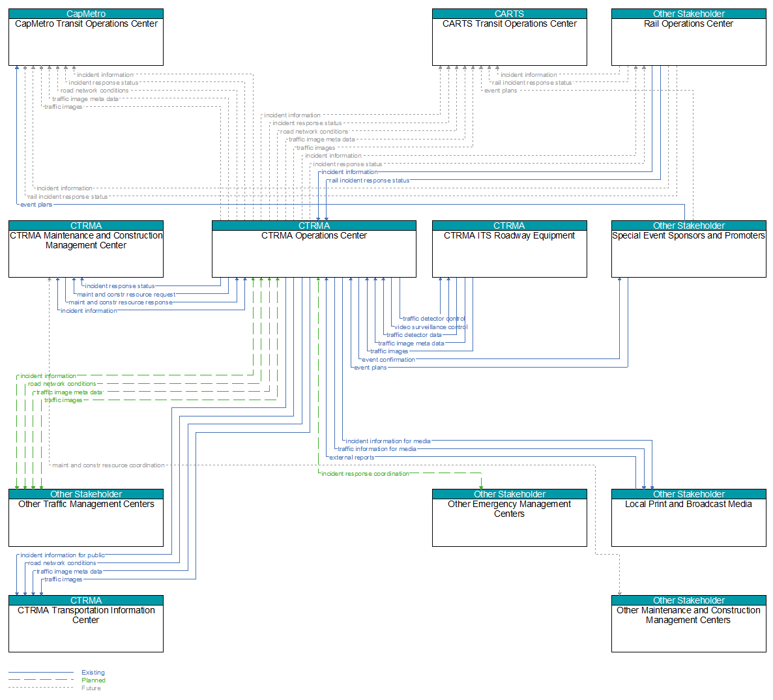Select the CTRMA ITS Roadway Equipment box
773x700 pixels.
(509, 249)
